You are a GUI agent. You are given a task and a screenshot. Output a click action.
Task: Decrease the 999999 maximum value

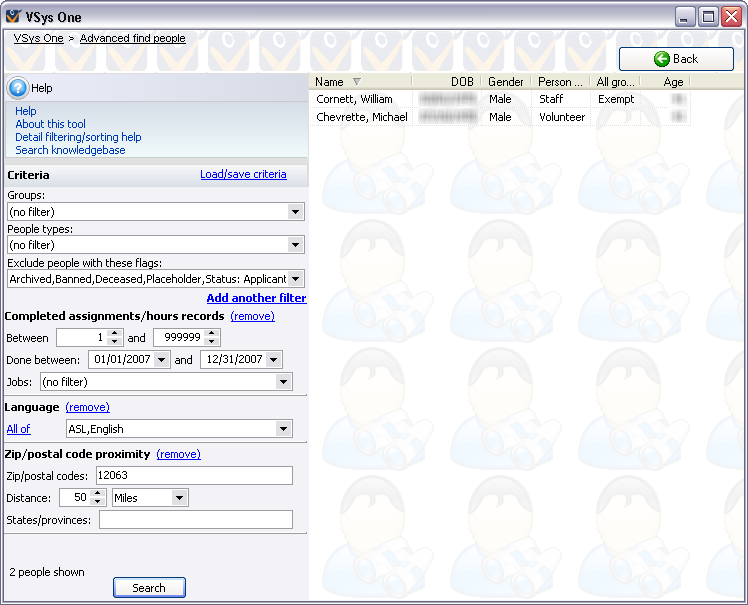click(x=211, y=341)
